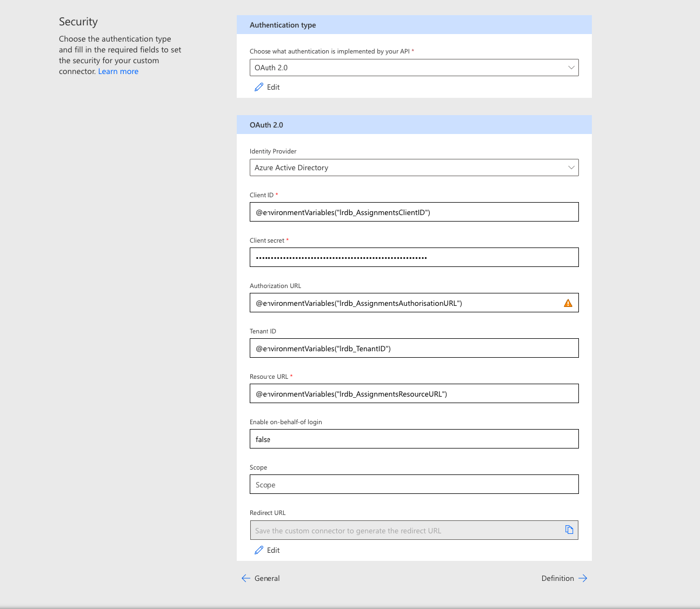Focus the Client ID input field

[x=414, y=212]
